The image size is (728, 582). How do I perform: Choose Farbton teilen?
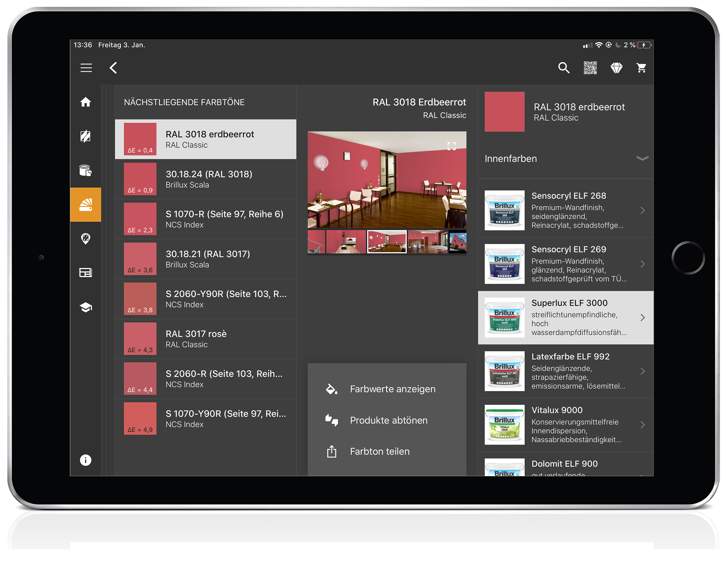380,451
